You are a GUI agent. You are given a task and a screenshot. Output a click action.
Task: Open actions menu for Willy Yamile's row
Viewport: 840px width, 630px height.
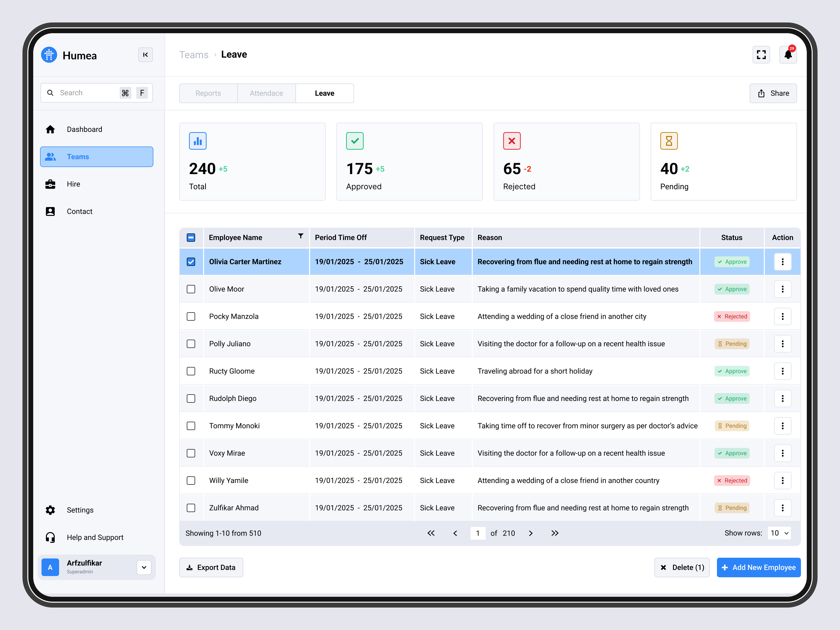783,480
